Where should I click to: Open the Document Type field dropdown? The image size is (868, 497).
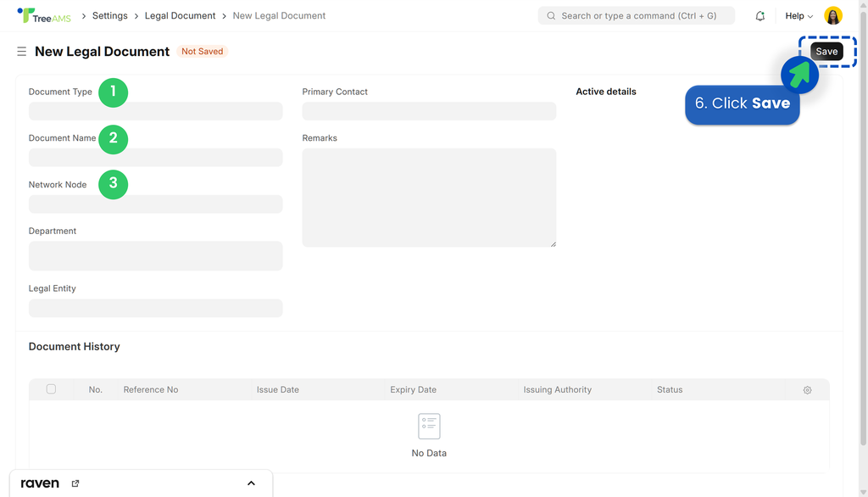click(x=155, y=111)
